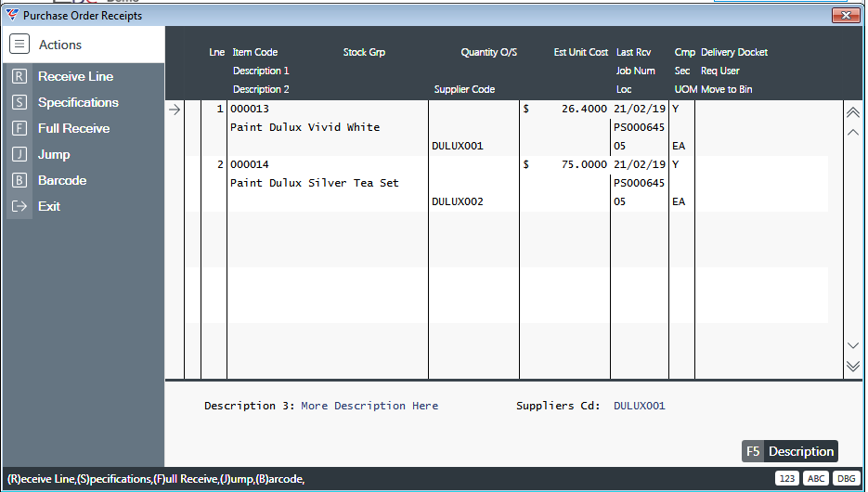Move up one line with single up chevron
The image size is (868, 492).
coord(853,132)
